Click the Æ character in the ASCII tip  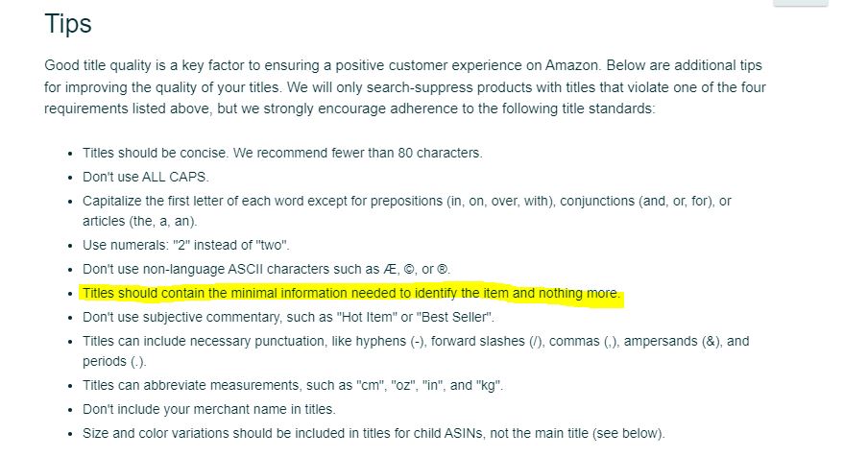(390, 270)
